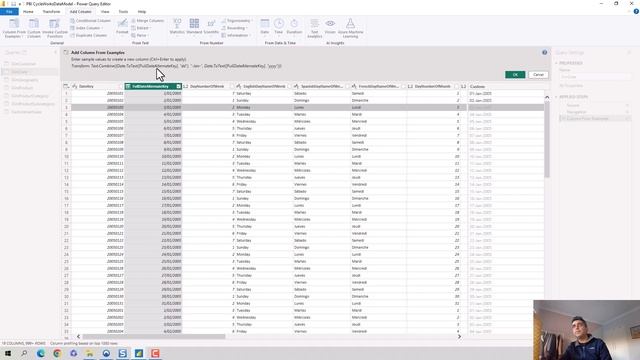Click the table corner menu icon
Viewport: 640px width, 360px height.
point(66,86)
